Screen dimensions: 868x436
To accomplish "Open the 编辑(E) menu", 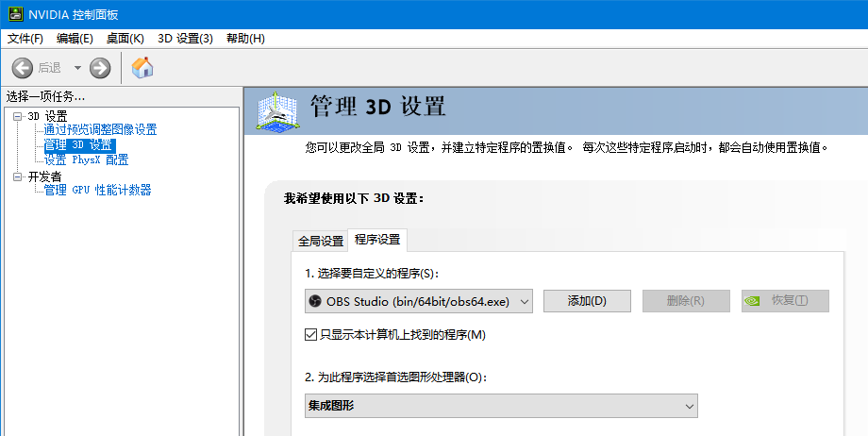I will (x=75, y=39).
